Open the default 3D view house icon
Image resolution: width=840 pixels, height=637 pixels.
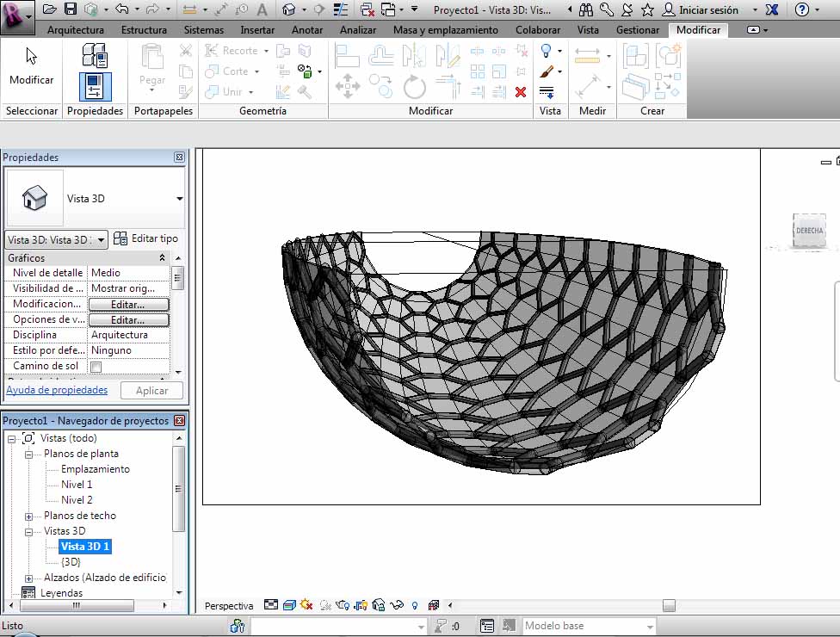pyautogui.click(x=288, y=9)
